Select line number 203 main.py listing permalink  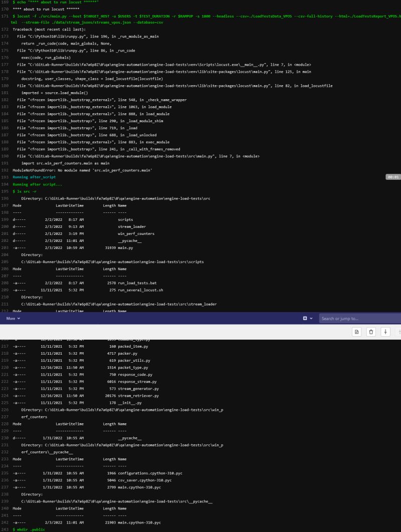point(5,247)
